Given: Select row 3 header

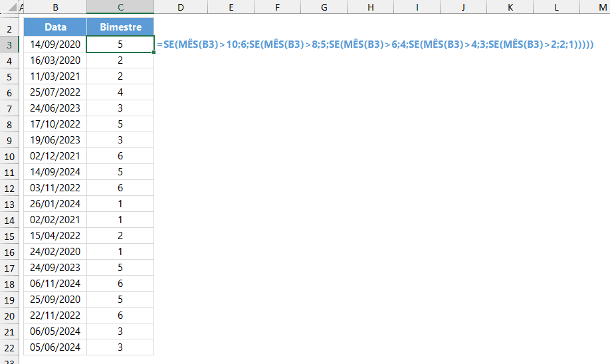Looking at the screenshot, I should pyautogui.click(x=9, y=45).
